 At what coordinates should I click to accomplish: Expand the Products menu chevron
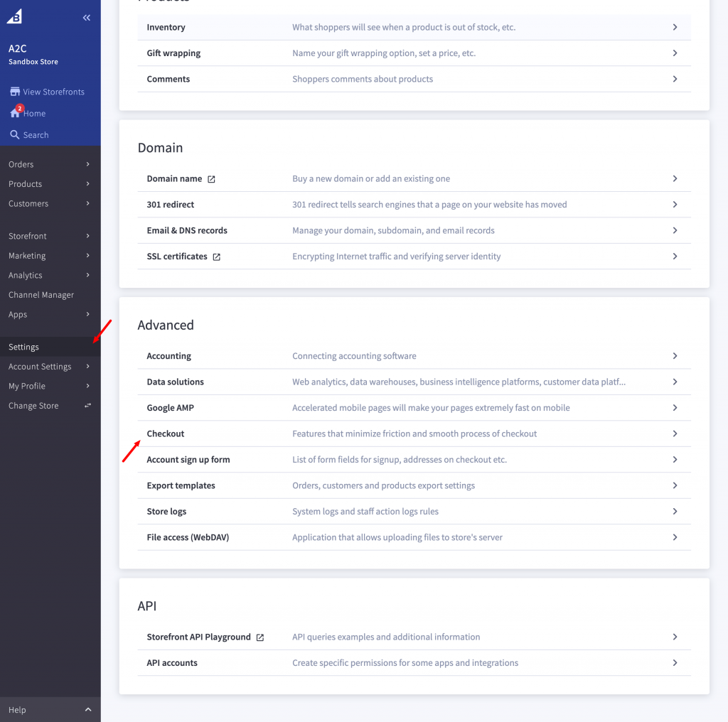coord(87,184)
